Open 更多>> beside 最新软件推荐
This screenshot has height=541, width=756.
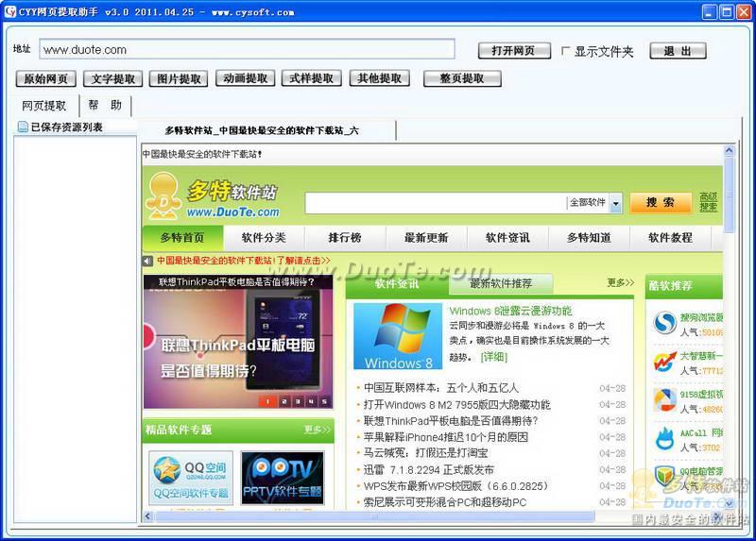(x=621, y=283)
